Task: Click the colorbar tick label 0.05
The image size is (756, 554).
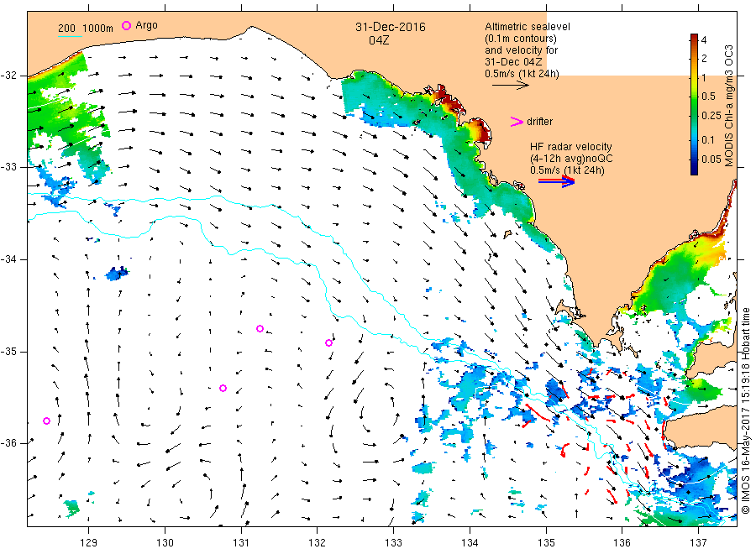Action: click(x=711, y=159)
